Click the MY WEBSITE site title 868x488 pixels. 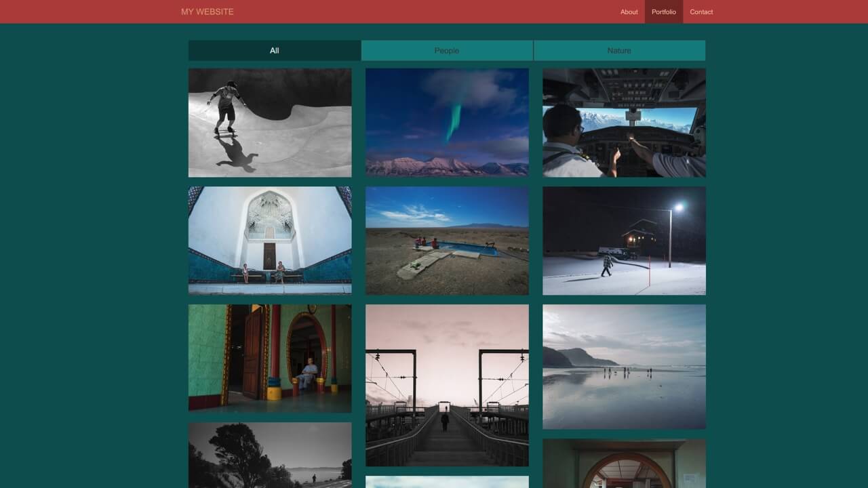(206, 12)
